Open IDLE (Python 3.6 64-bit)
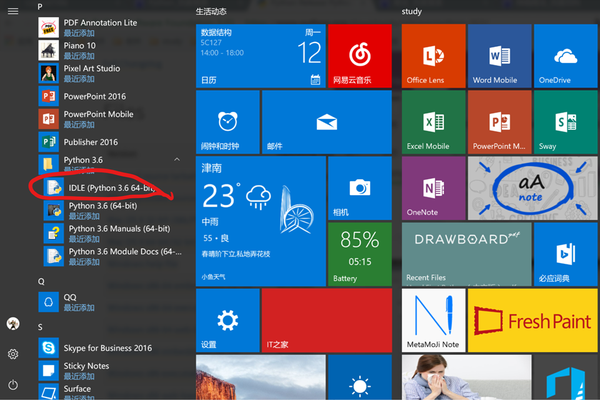 coord(114,188)
